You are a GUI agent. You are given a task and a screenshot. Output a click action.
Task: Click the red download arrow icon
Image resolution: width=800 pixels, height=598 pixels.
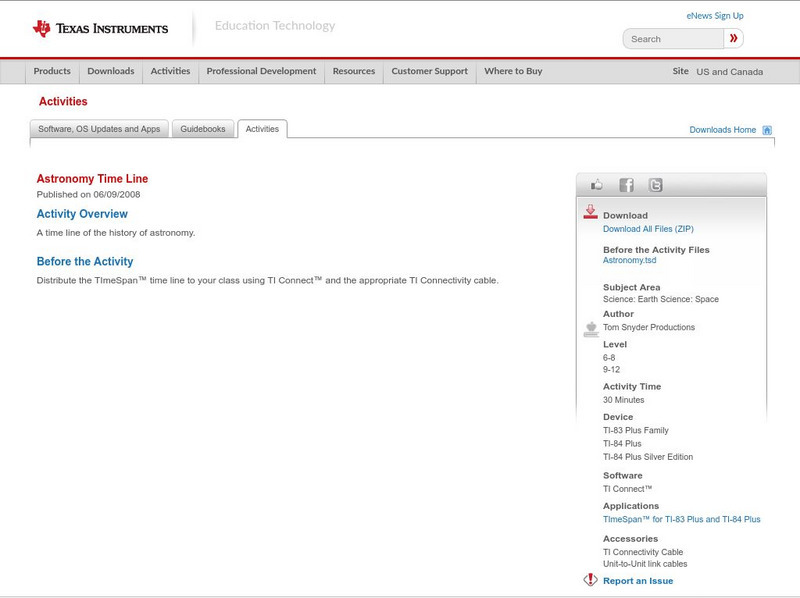coord(590,212)
